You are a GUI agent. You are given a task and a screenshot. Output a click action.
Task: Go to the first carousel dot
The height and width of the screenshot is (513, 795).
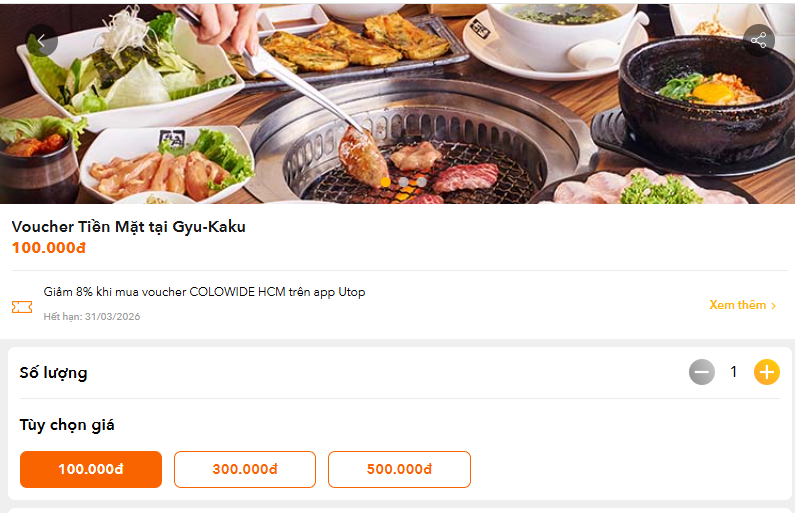click(x=386, y=182)
